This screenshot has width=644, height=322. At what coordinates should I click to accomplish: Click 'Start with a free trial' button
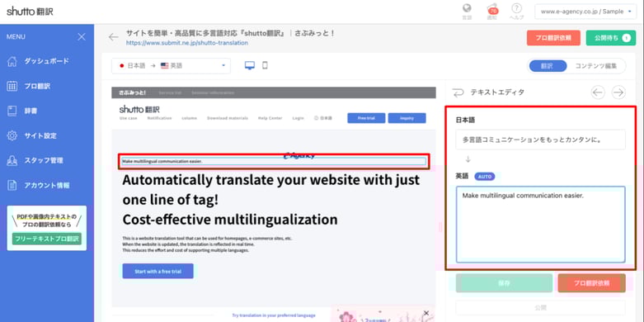[157, 271]
